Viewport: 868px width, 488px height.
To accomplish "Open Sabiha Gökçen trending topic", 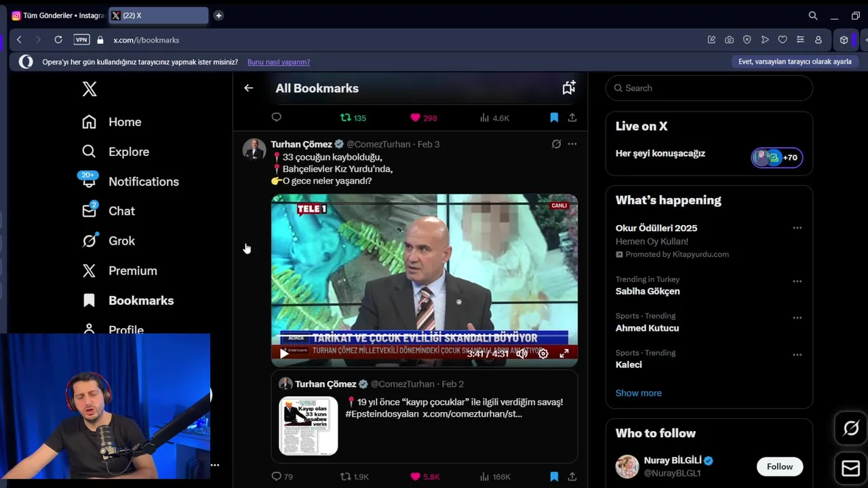I will [648, 291].
